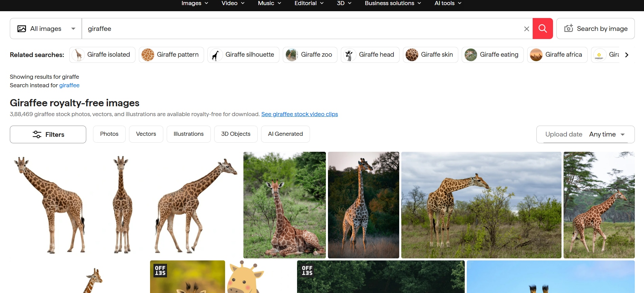Screen dimensions: 644x293
Task: Select the Giraffe pattern related search label
Action: [x=178, y=55]
